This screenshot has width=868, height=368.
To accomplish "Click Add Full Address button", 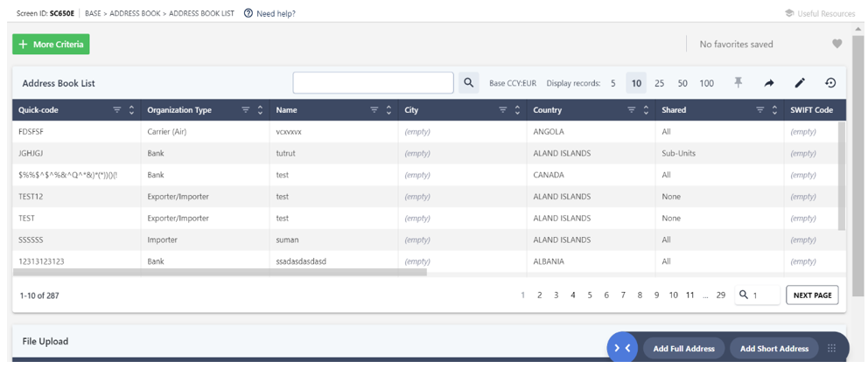I will [x=683, y=349].
